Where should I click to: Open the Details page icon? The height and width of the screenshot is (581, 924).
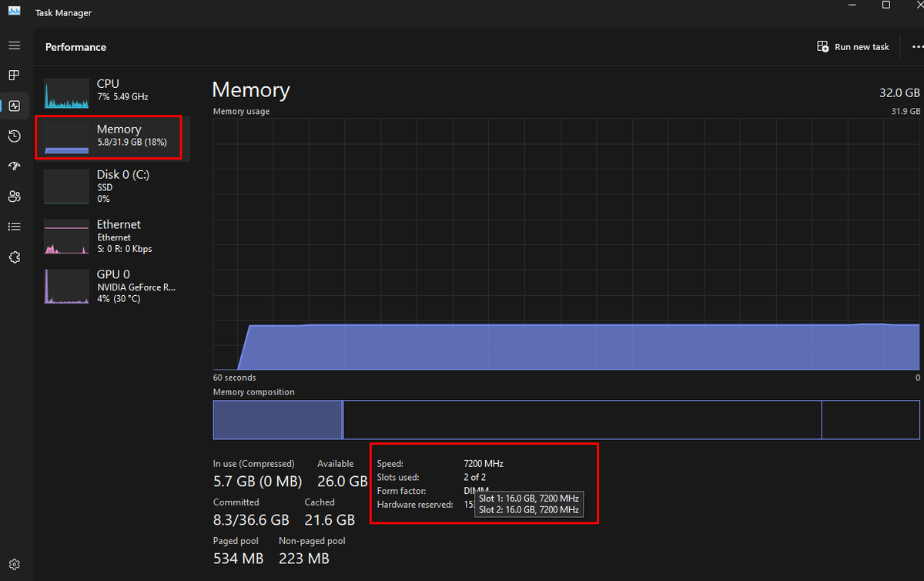pyautogui.click(x=13, y=226)
